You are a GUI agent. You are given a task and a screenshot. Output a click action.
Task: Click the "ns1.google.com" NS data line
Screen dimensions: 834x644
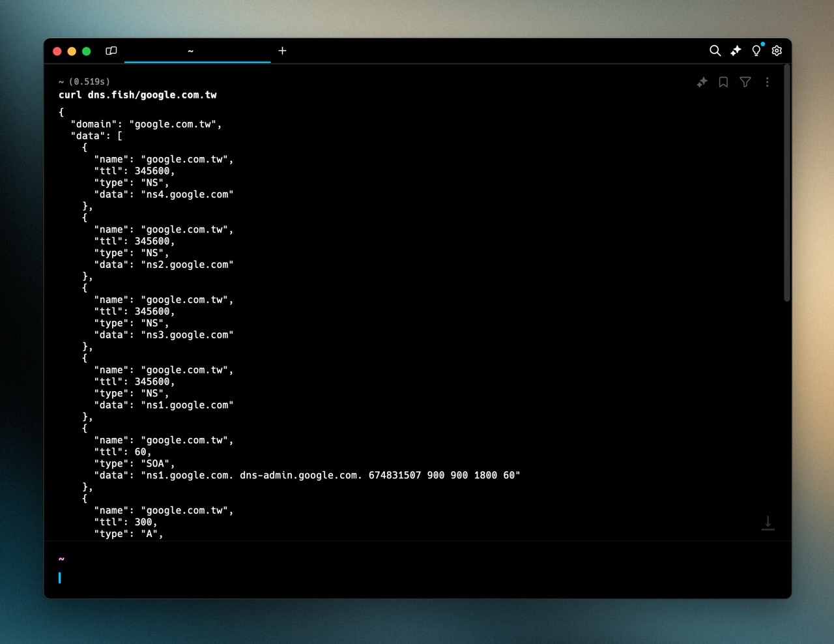pos(164,405)
